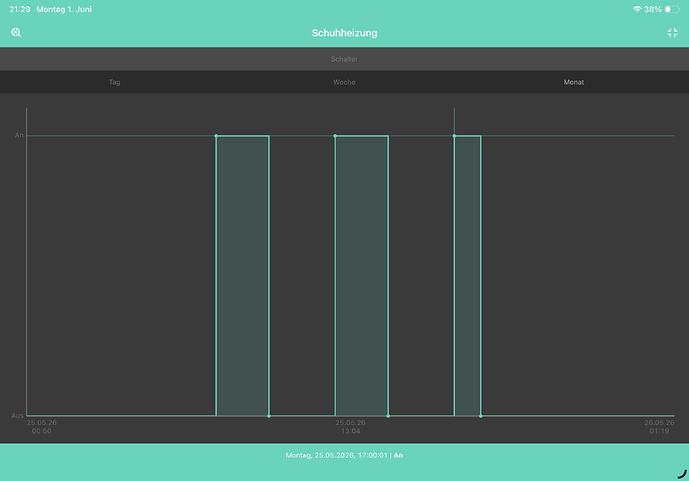Tap the 25.05.26 00:50 axis label

tap(41, 427)
